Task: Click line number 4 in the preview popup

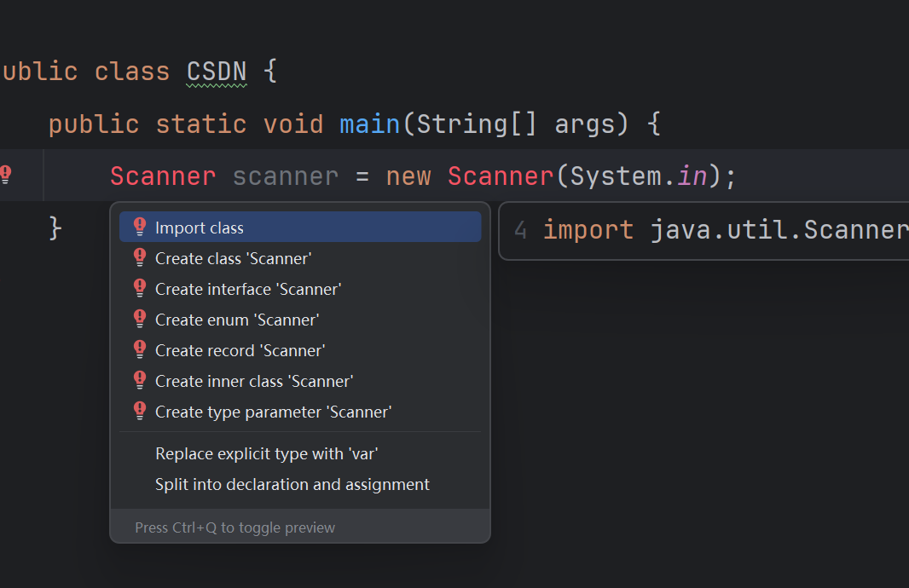Action: tap(521, 231)
